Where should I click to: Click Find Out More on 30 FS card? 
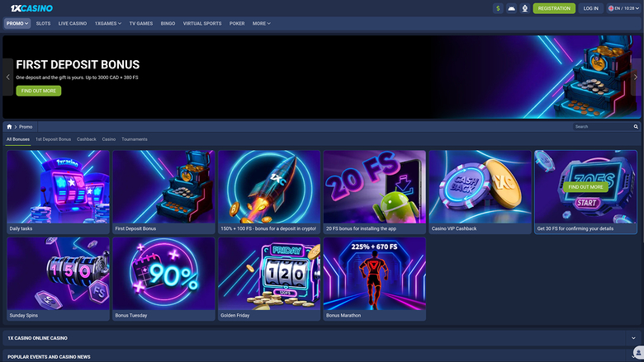point(585,187)
